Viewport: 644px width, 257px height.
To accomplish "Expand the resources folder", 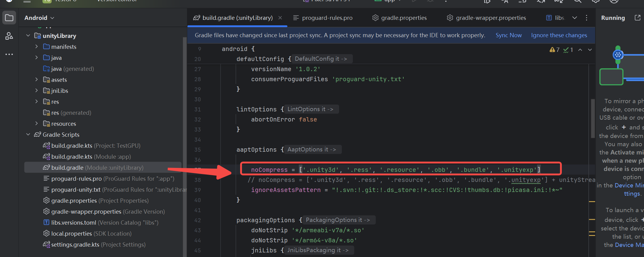I will [x=37, y=123].
